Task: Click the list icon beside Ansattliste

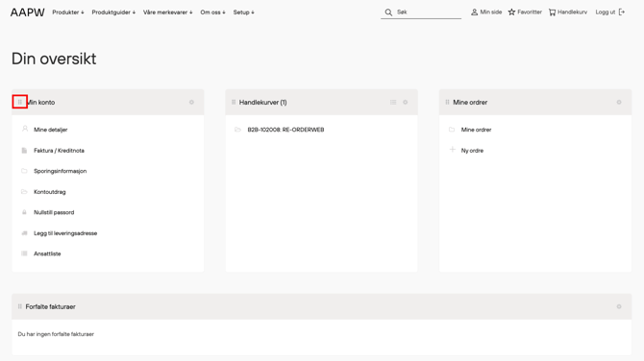Action: [x=24, y=253]
